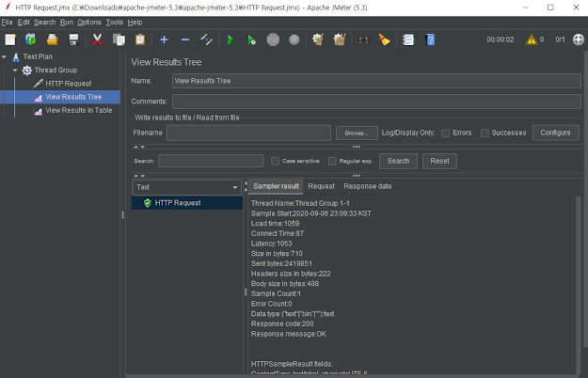
Task: Enable the Successes checkbox
Action: click(x=485, y=133)
